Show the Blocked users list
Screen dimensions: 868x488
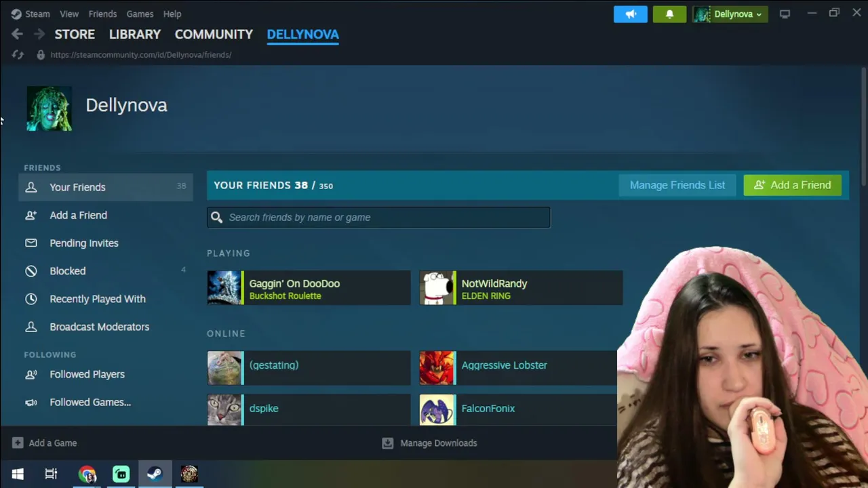coord(106,270)
